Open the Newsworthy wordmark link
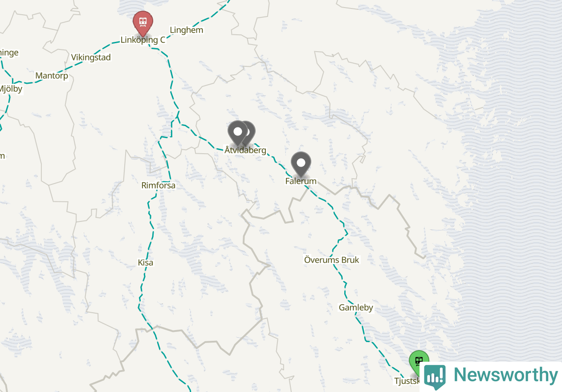 click(x=505, y=375)
